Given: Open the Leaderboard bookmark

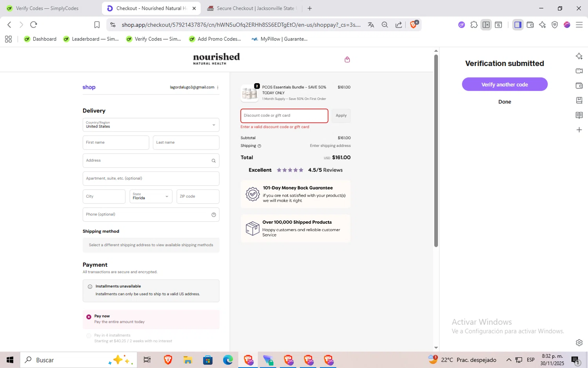Looking at the screenshot, I should tap(91, 39).
